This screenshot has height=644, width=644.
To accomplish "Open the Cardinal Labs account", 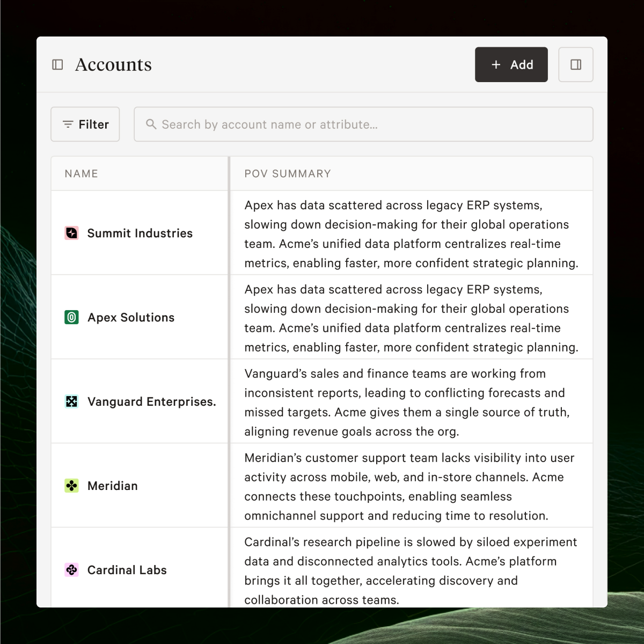I will pyautogui.click(x=127, y=570).
